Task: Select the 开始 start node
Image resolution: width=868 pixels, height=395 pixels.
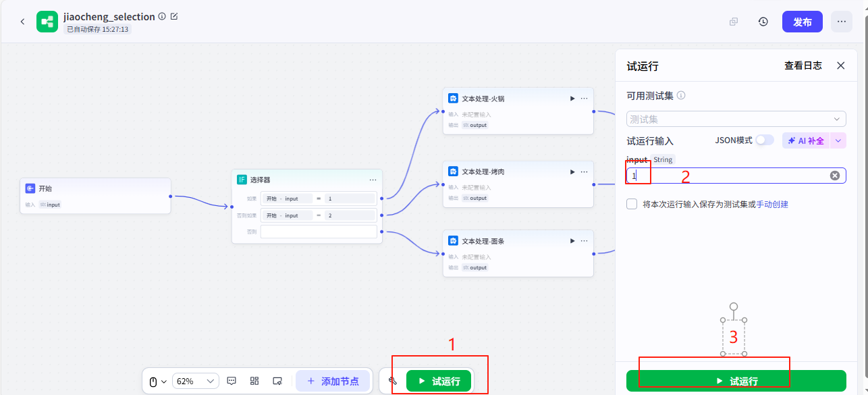Action: (95, 196)
